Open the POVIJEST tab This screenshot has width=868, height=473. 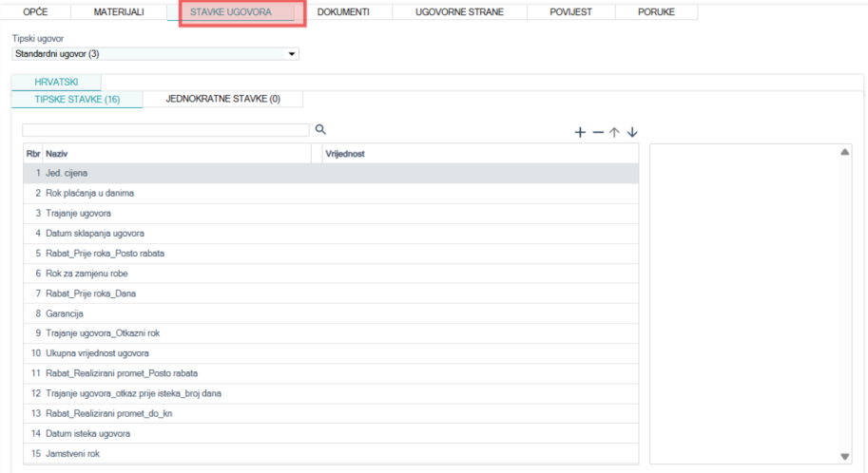tap(569, 12)
